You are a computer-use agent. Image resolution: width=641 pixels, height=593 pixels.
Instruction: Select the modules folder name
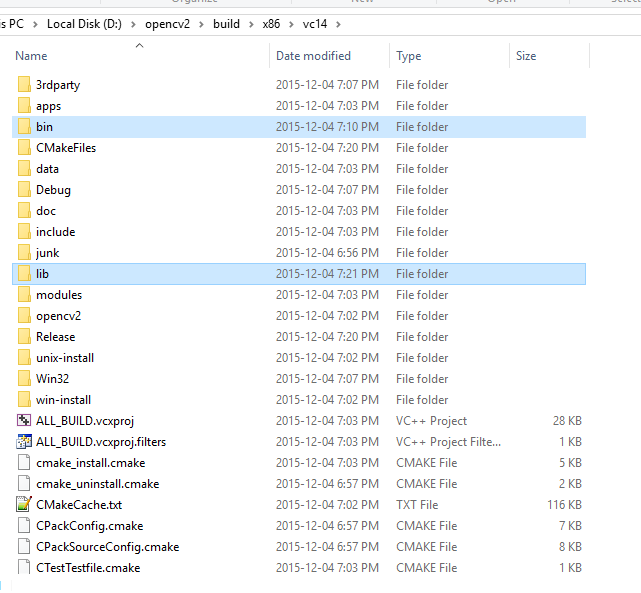coord(59,295)
